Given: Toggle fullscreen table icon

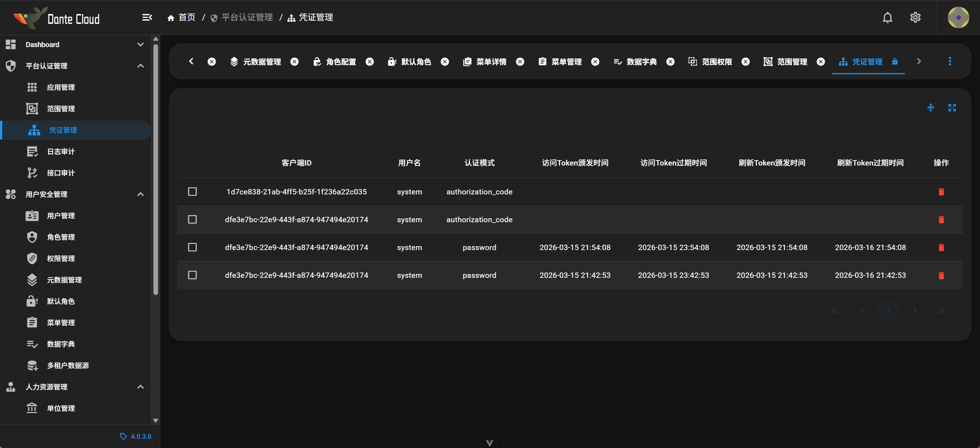Looking at the screenshot, I should (952, 108).
